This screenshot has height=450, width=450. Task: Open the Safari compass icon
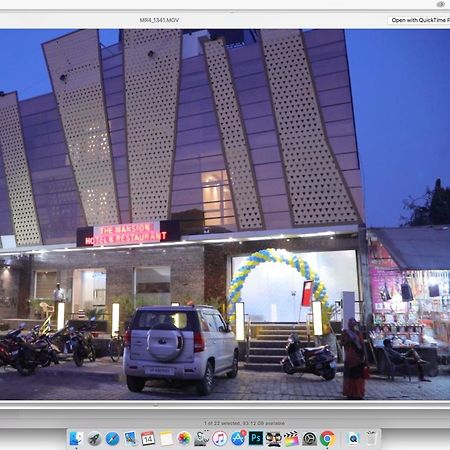pos(112,439)
